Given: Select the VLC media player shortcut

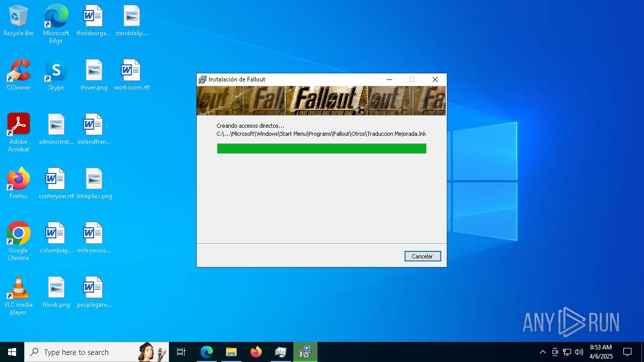Looking at the screenshot, I should click(x=19, y=296).
